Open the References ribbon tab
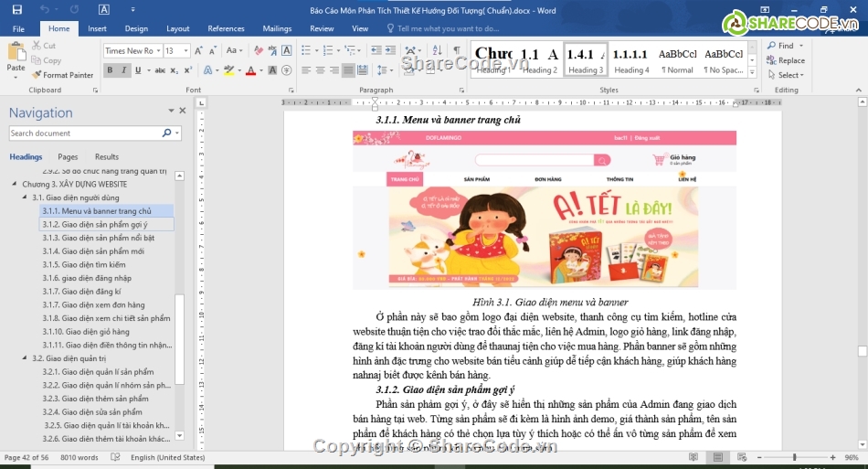868x469 pixels. pos(226,28)
